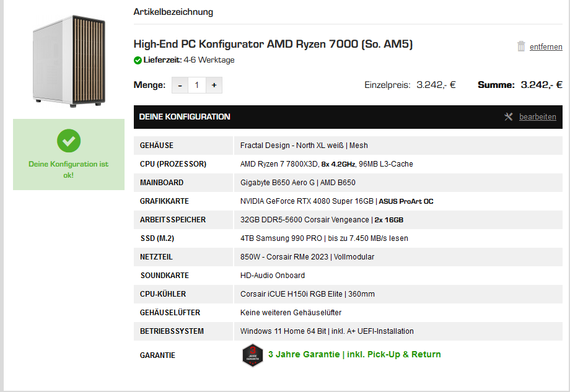Click the NETZTEIL row label
The width and height of the screenshot is (570, 392).
click(x=156, y=256)
